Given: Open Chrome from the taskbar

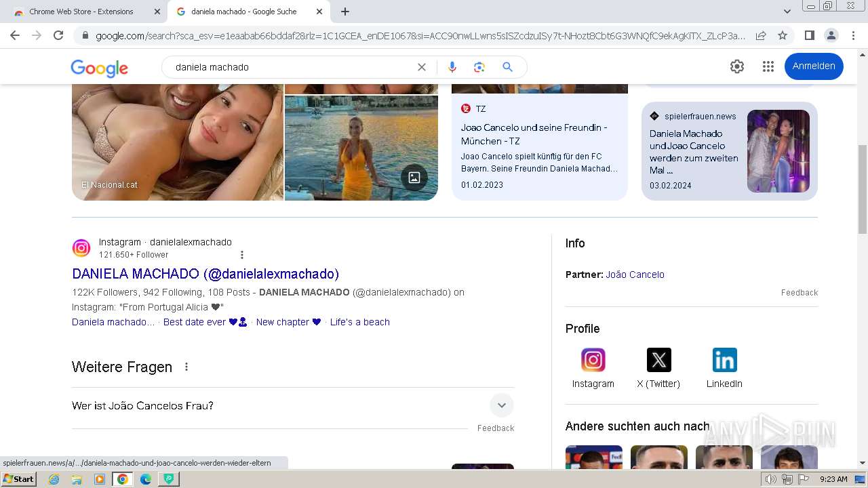Looking at the screenshot, I should point(122,479).
